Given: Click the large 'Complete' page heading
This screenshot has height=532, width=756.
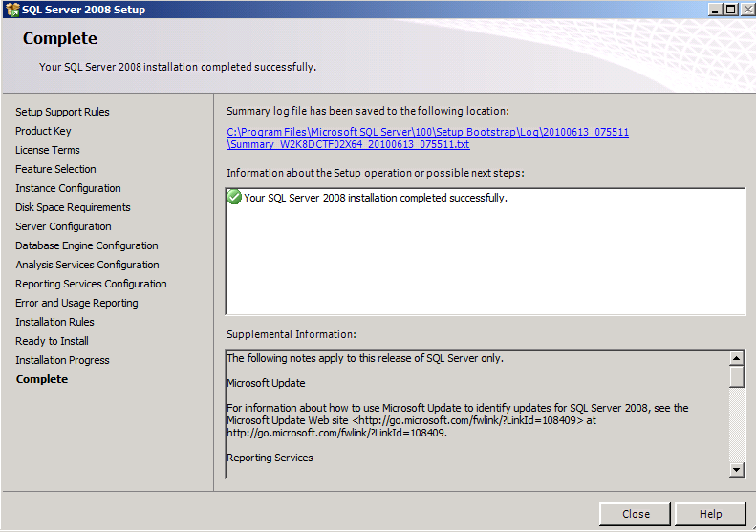Looking at the screenshot, I should [x=60, y=38].
